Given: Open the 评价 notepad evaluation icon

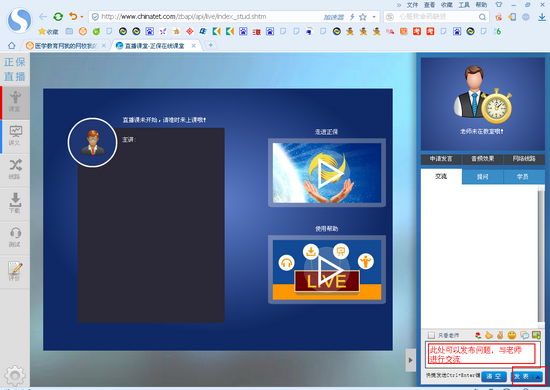Looking at the screenshot, I should [15, 271].
